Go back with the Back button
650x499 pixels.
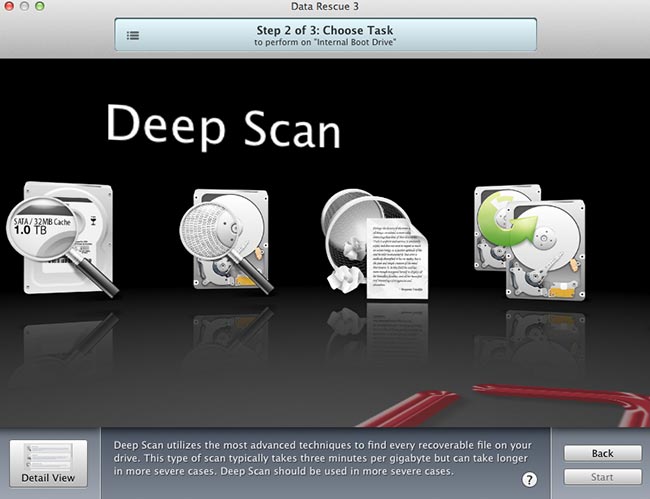[x=602, y=453]
